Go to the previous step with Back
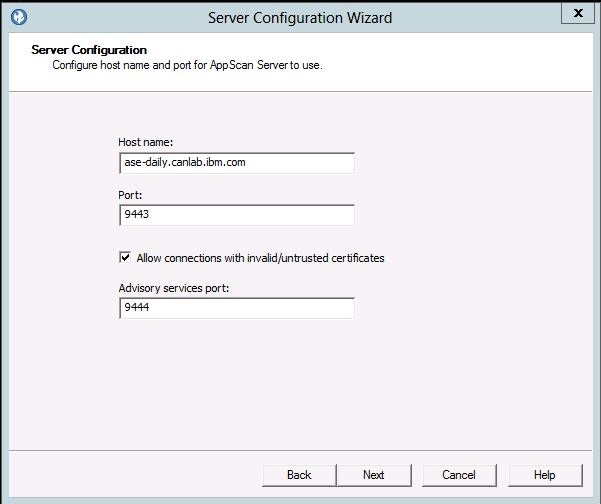Viewport: 601px width, 504px height. click(x=299, y=475)
